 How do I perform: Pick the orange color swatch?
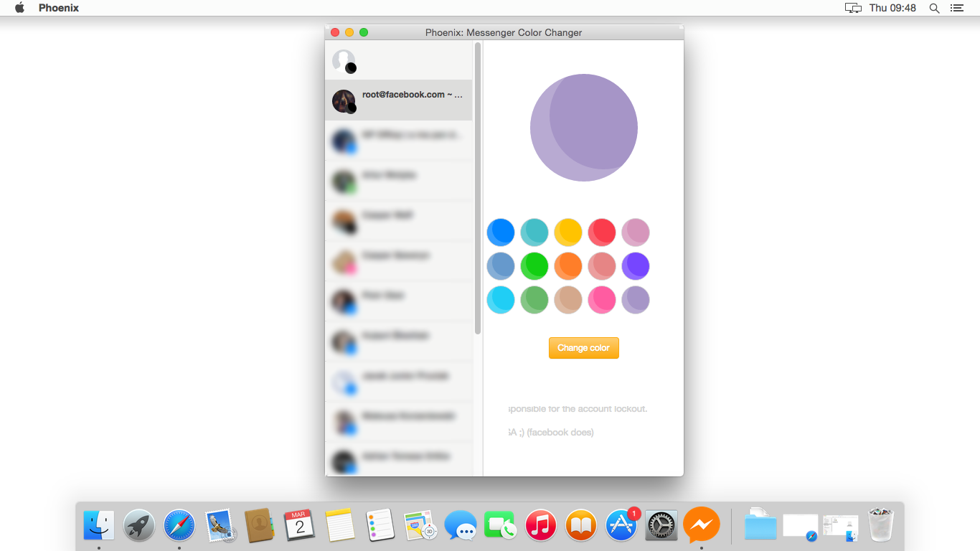pos(568,266)
